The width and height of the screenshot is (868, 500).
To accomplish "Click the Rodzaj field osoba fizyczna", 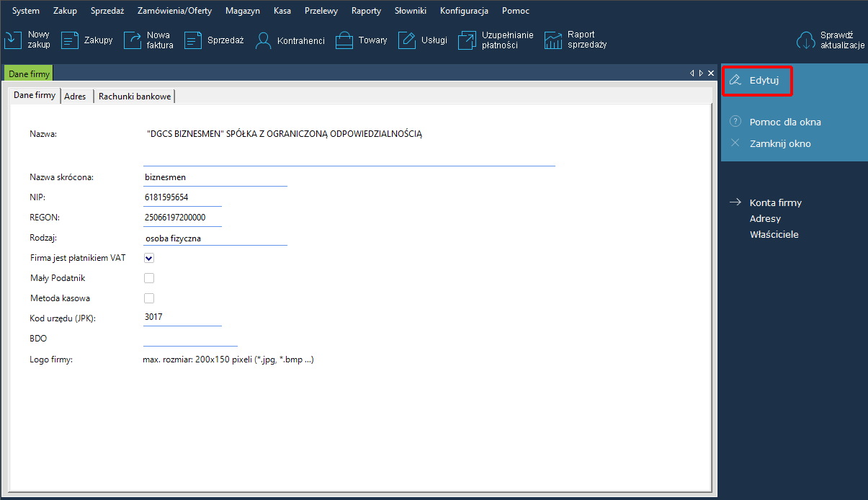I will pyautogui.click(x=215, y=238).
